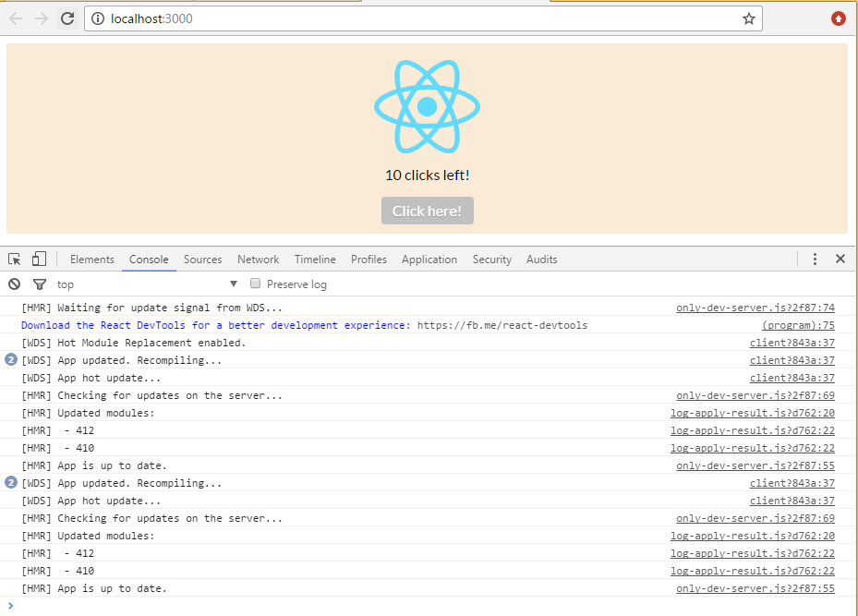Open client link beside 'Hot Module Replacement enabled'

click(x=792, y=343)
